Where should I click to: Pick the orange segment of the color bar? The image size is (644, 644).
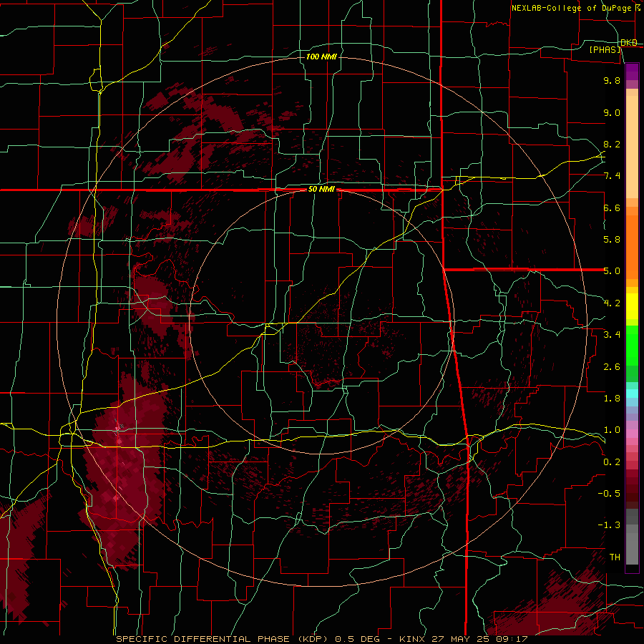[632, 247]
